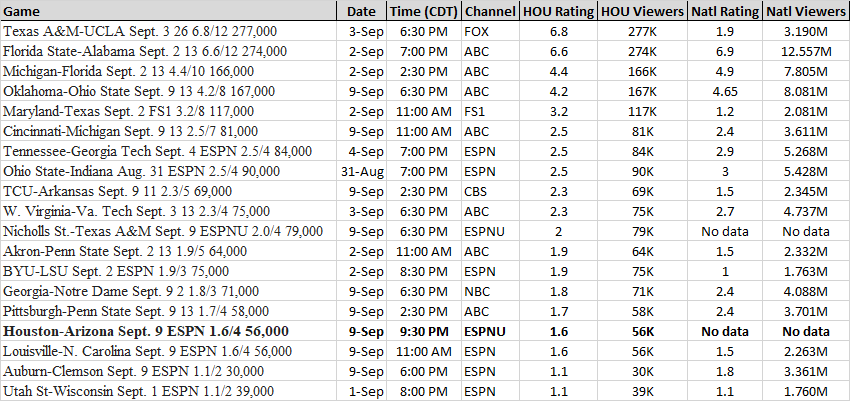Select the Date column header
The image size is (850, 401).
362,11
